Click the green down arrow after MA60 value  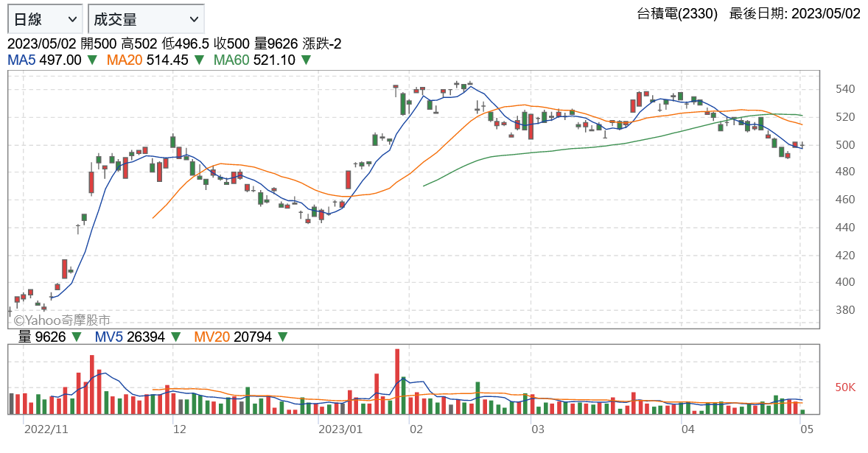(x=306, y=60)
